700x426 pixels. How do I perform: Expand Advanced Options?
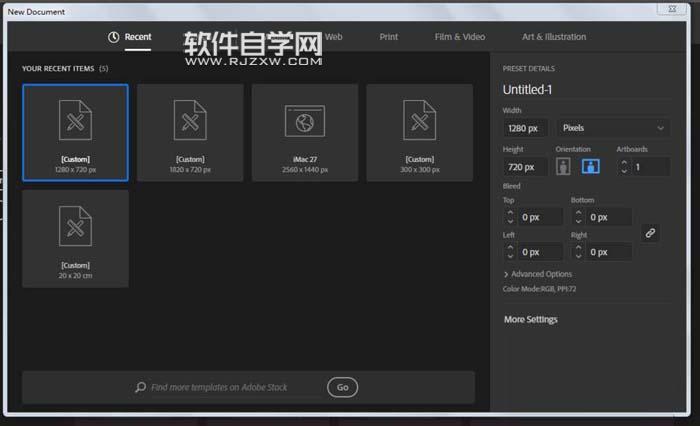tap(538, 274)
